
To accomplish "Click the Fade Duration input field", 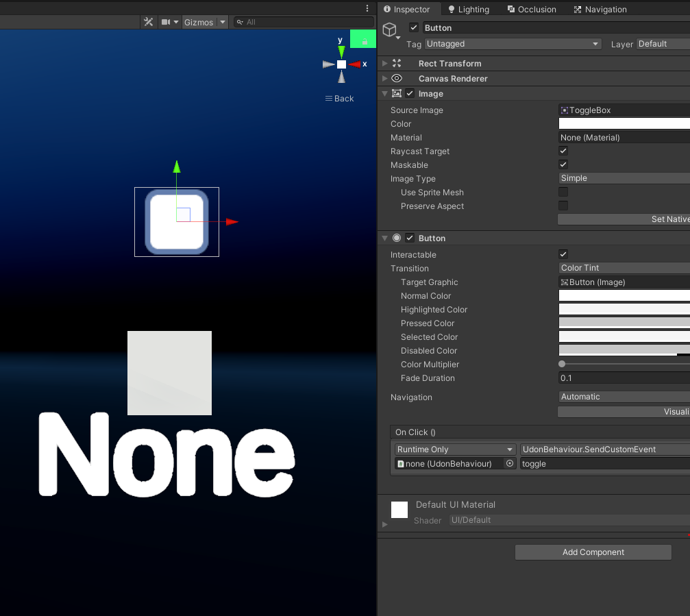I will 624,378.
